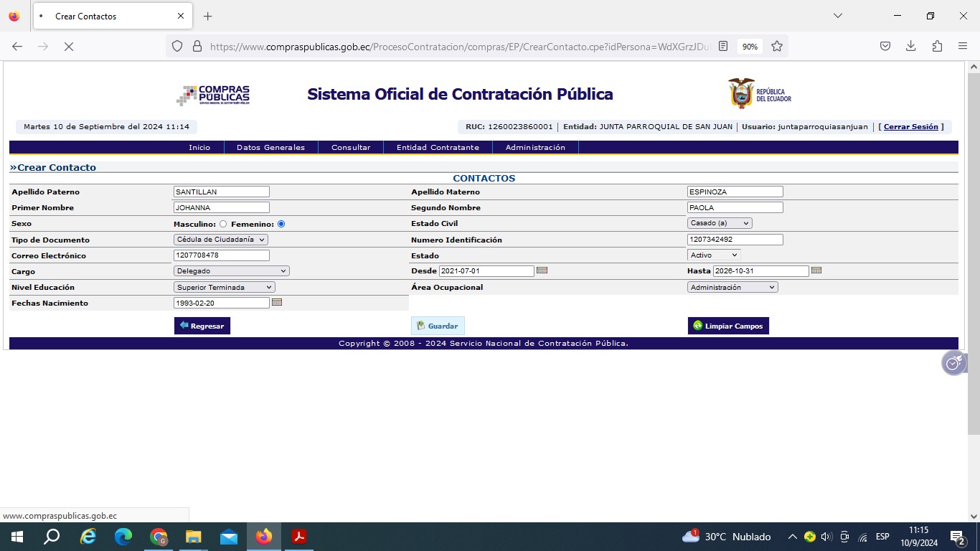The width and height of the screenshot is (980, 551).
Task: Open Firefox extensions puzzle icon
Action: click(x=937, y=46)
